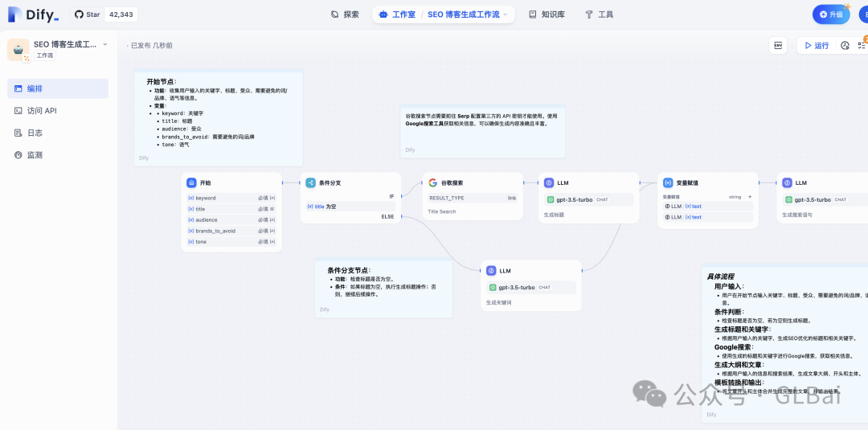868x430 pixels.
Task: Click the IF branch label
Action: pos(392,196)
